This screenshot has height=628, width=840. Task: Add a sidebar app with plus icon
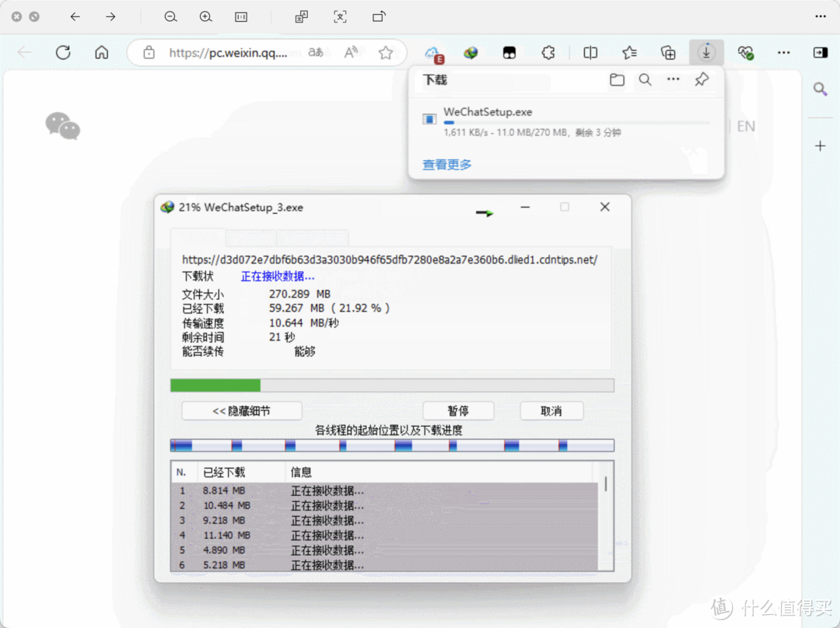point(821,145)
